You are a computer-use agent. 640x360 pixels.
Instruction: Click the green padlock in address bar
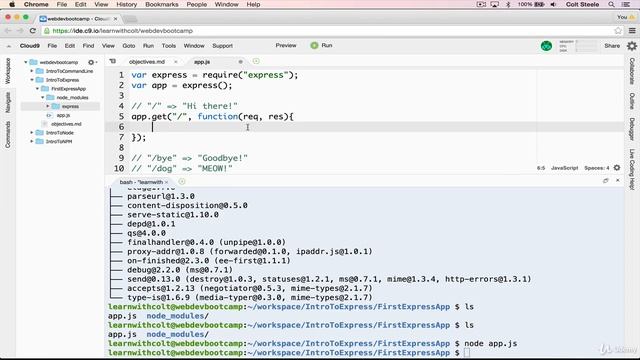tap(47, 31)
